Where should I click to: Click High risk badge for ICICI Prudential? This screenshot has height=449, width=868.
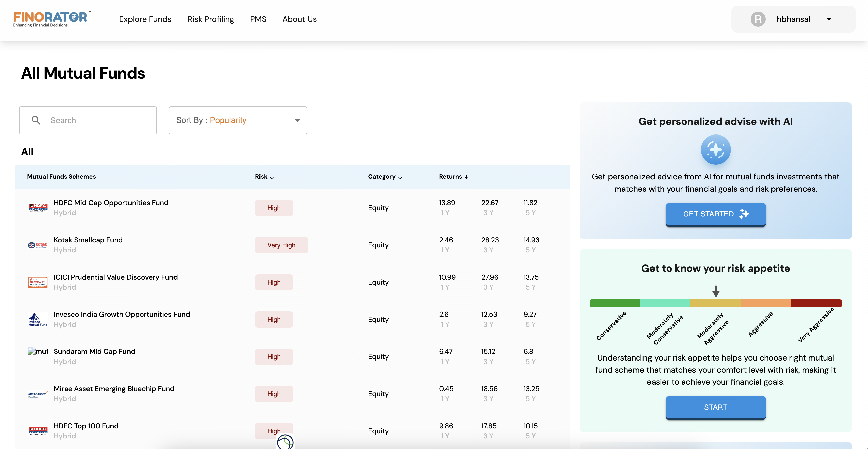[x=274, y=282]
